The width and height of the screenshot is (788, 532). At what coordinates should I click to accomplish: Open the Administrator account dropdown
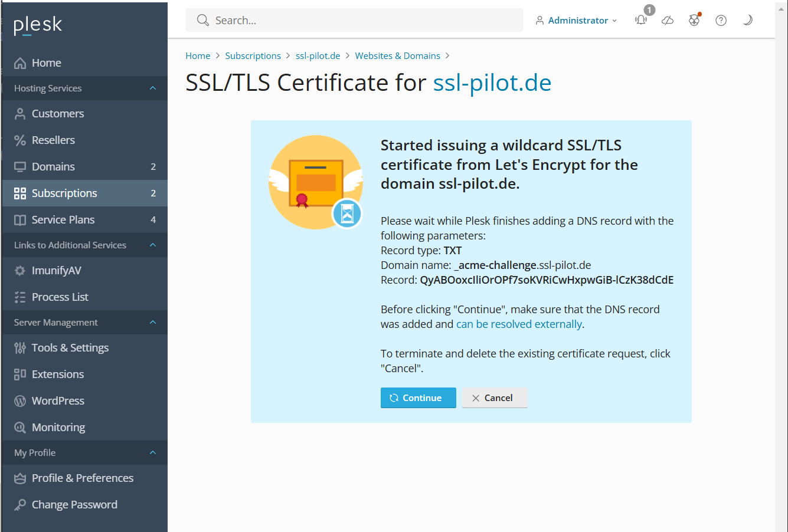coord(576,21)
